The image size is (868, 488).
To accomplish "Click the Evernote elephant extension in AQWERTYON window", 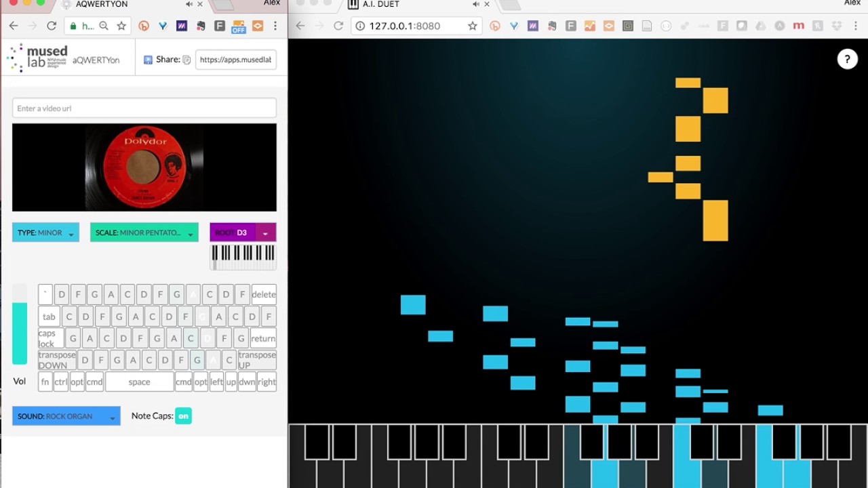I will pyautogui.click(x=201, y=26).
